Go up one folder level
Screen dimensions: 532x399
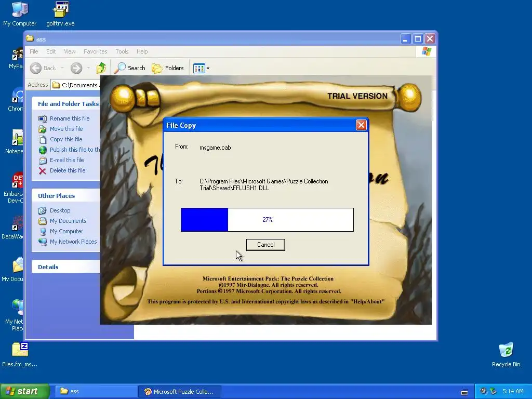[101, 68]
